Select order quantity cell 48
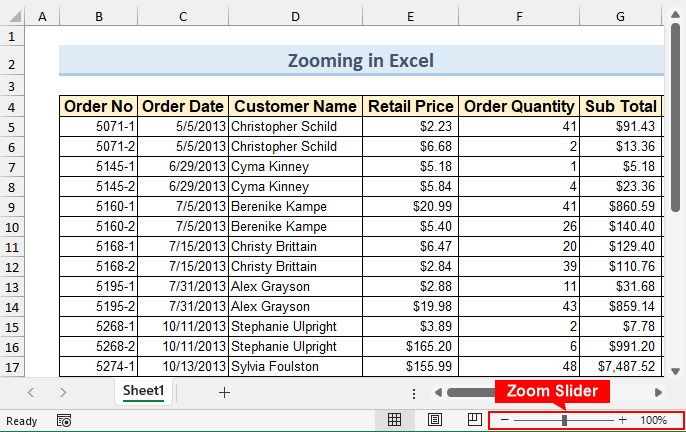686x432 pixels. (x=519, y=366)
